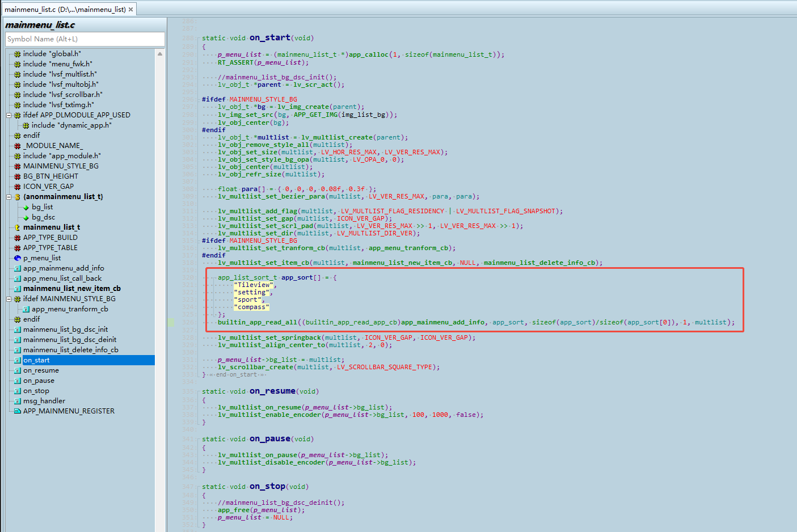Jump to mainmenu_list_delete_info_cb symbol
Viewport: 797px width, 532px height.
71,350
